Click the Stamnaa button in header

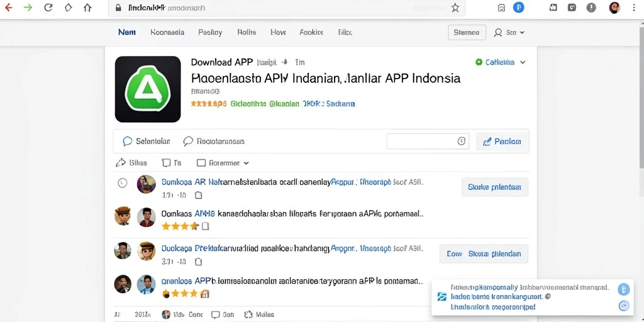click(467, 33)
